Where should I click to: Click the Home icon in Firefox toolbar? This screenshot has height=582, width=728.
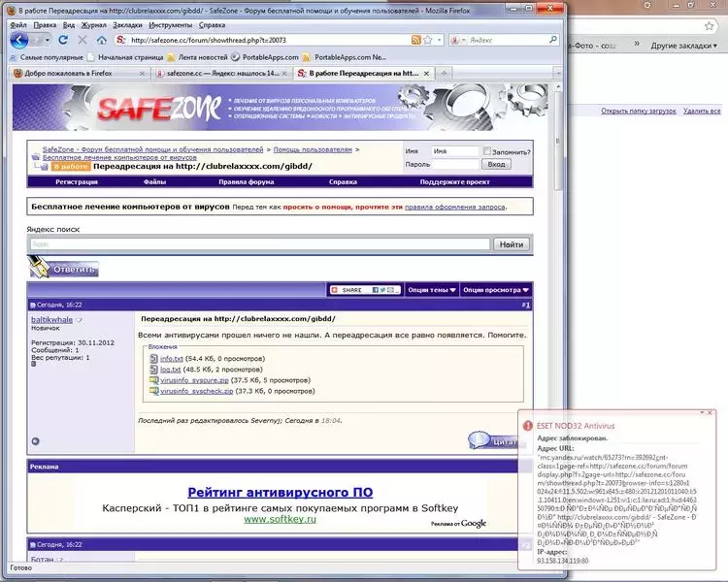[101, 41]
